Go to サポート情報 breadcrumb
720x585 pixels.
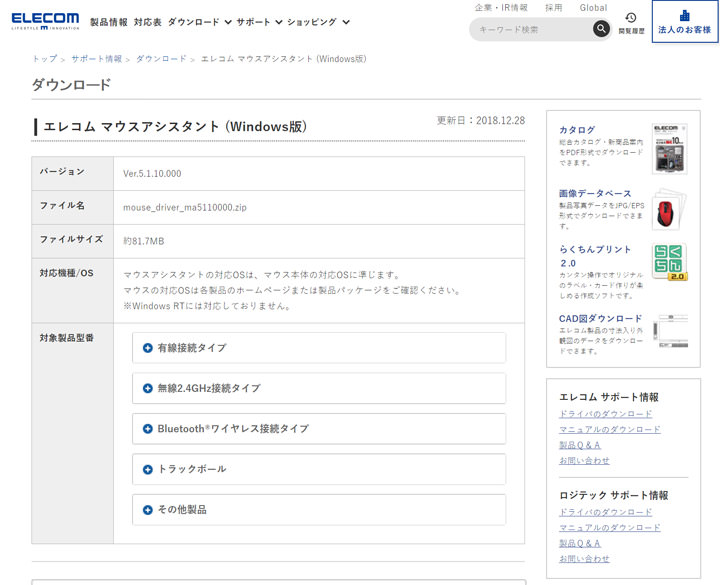[x=96, y=59]
